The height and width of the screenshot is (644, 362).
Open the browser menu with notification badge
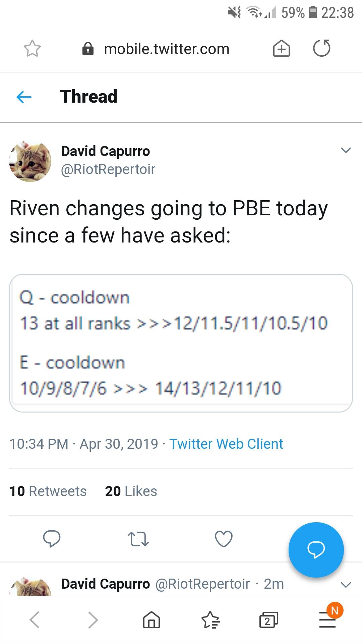pyautogui.click(x=327, y=620)
